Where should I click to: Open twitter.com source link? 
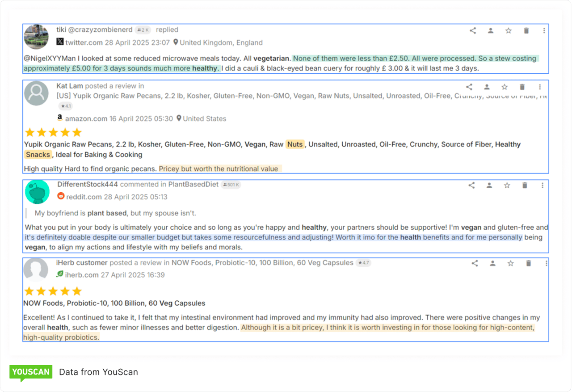pos(84,42)
